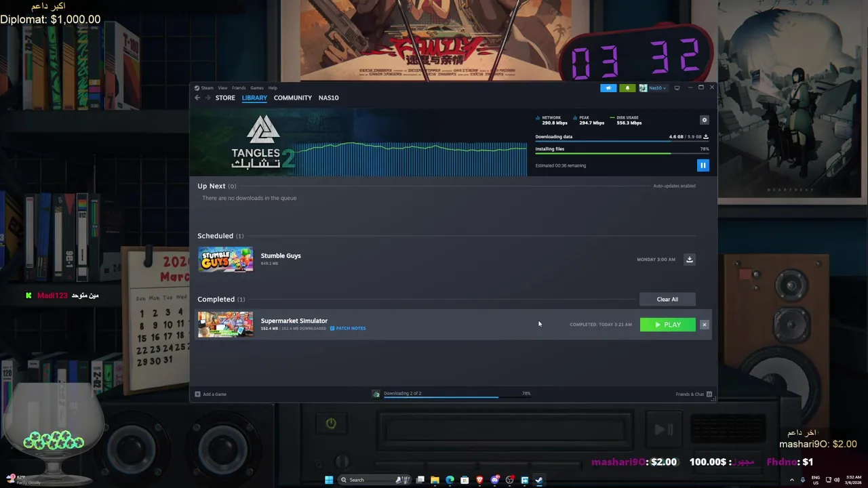Click the Disk Usage stat

pos(626,120)
